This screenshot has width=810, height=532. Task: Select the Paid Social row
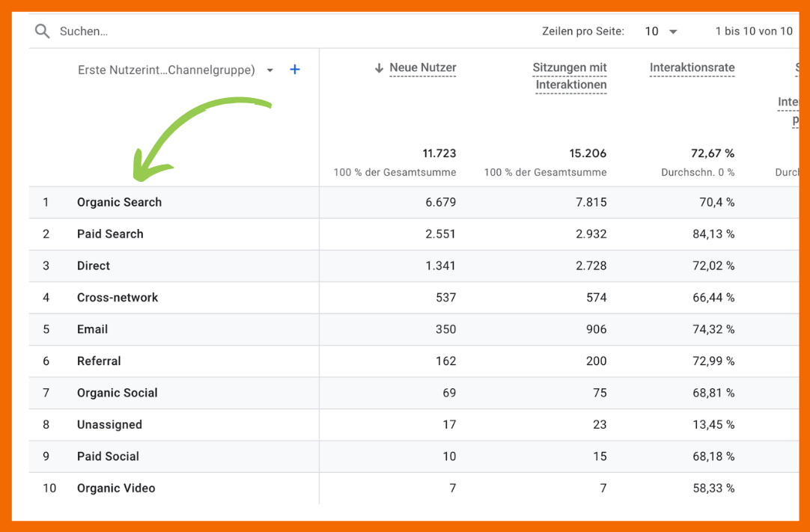[x=108, y=456]
